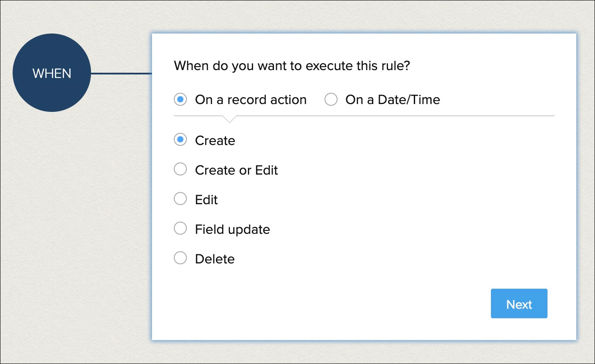Image resolution: width=595 pixels, height=364 pixels.
Task: Enable the 'Field update' radio button
Action: 180,229
